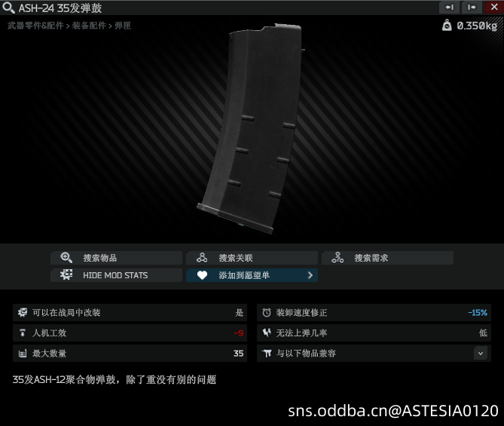Click the 搜索需求 button
Image resolution: width=504 pixels, height=426 pixels.
(388, 258)
